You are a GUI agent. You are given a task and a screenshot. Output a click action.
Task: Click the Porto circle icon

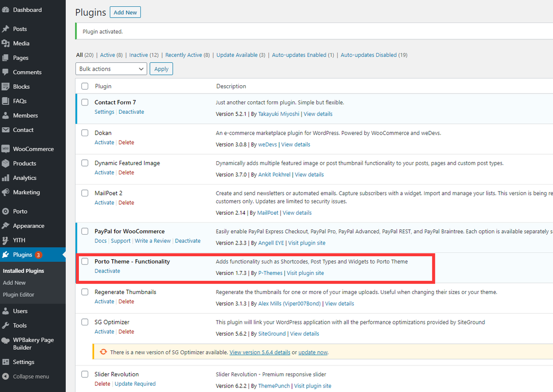click(x=6, y=212)
